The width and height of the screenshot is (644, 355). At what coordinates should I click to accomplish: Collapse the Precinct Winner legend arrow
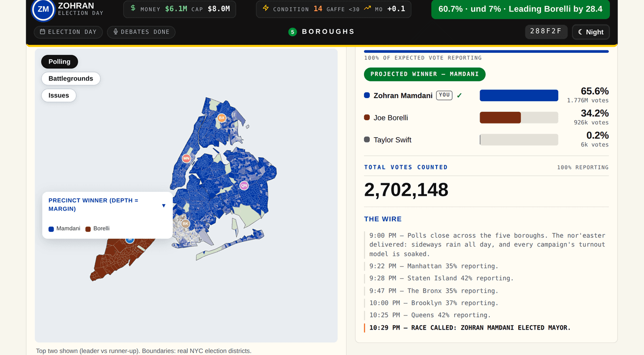(x=164, y=206)
